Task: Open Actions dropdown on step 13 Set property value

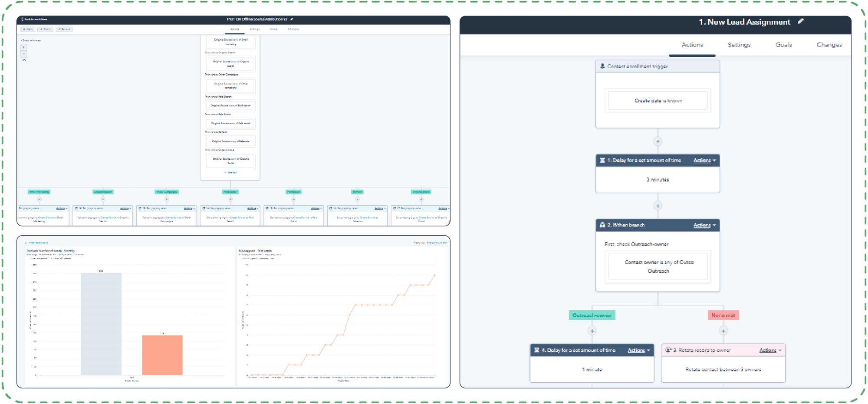Action: click(189, 209)
